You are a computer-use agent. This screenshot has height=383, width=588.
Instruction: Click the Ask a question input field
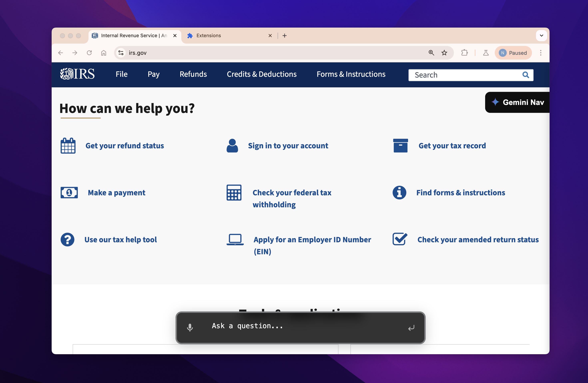tap(296, 326)
